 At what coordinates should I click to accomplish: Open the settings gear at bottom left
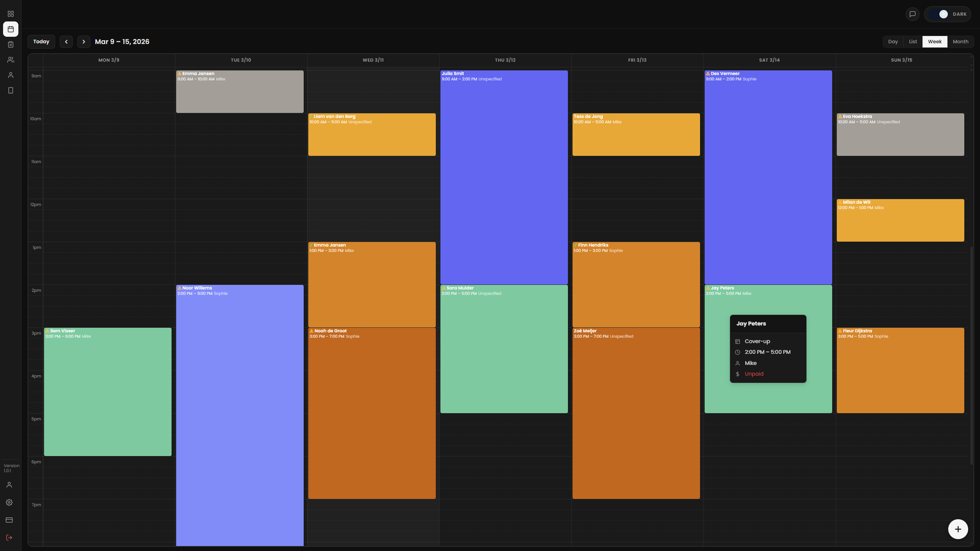click(x=9, y=502)
